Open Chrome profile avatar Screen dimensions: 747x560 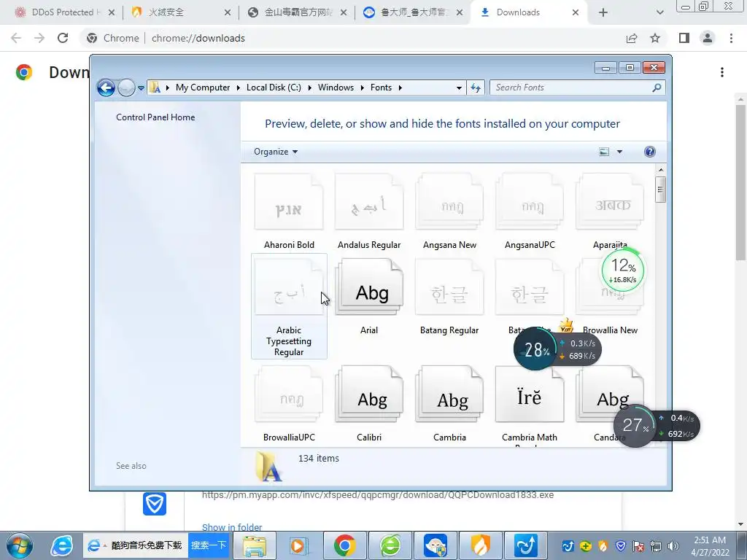[708, 38]
